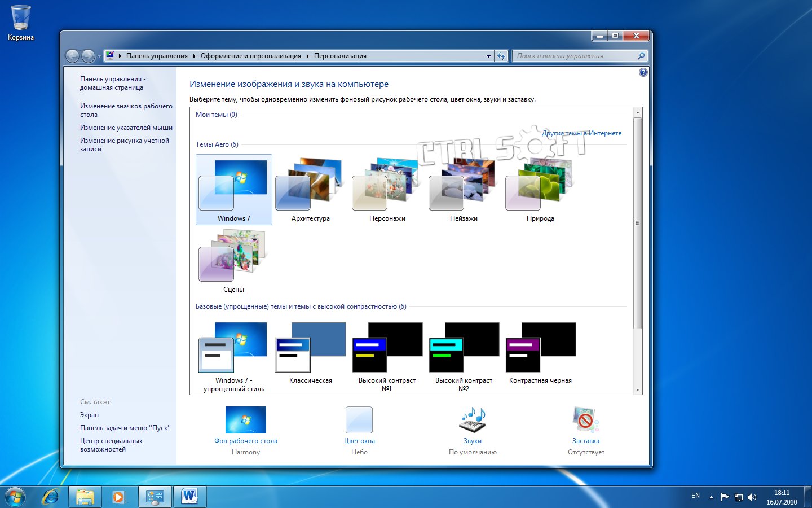
Task: Open 'Изменение значков рабочего стола' link
Action: pos(126,110)
